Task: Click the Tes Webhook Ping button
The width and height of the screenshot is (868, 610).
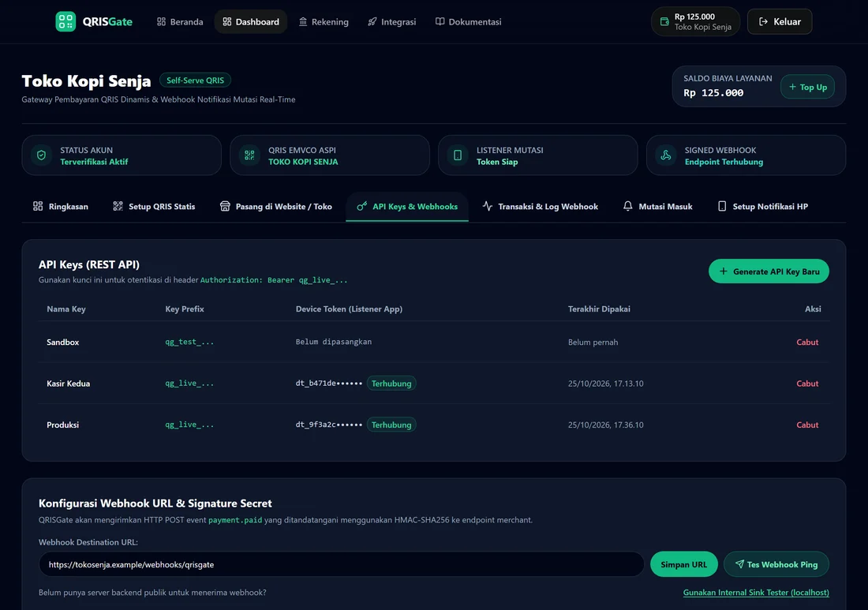Action: 776,564
